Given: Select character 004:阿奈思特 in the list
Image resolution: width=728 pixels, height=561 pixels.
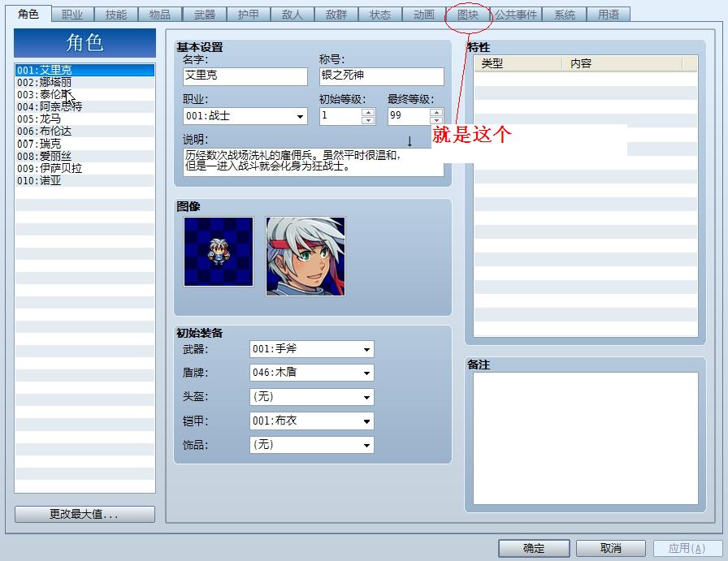Looking at the screenshot, I should (85, 106).
